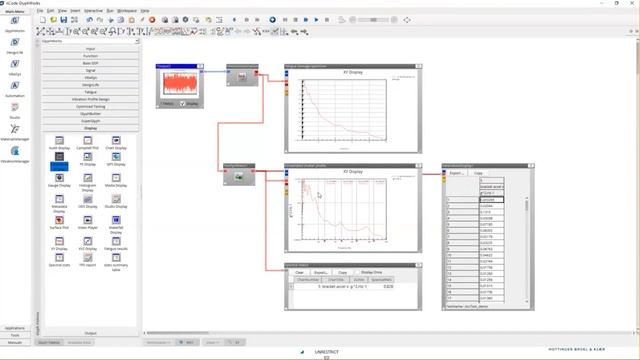Click Copy in the spectral stats glyph

(x=342, y=272)
